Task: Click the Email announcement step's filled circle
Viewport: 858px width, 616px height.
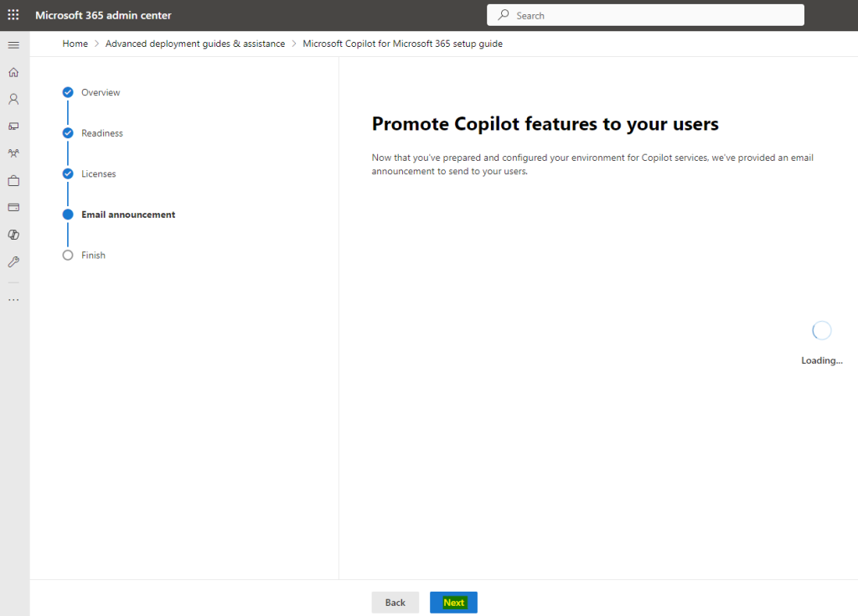Action: (x=68, y=215)
